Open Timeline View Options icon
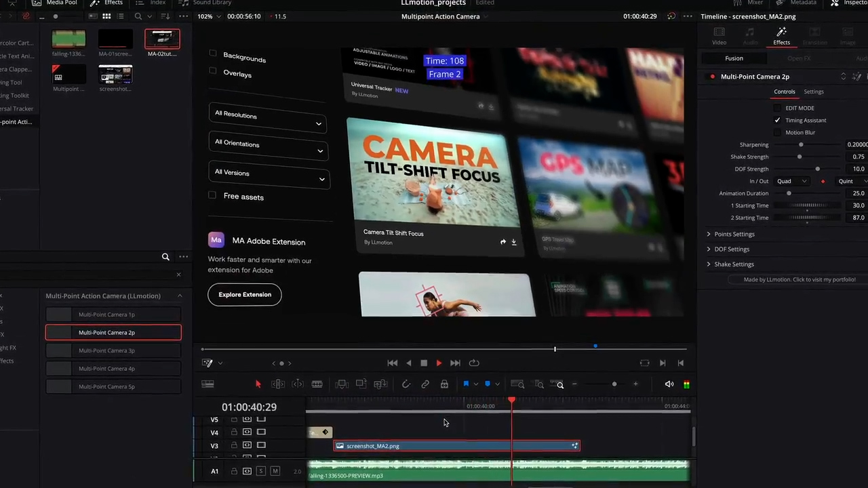 [208, 384]
